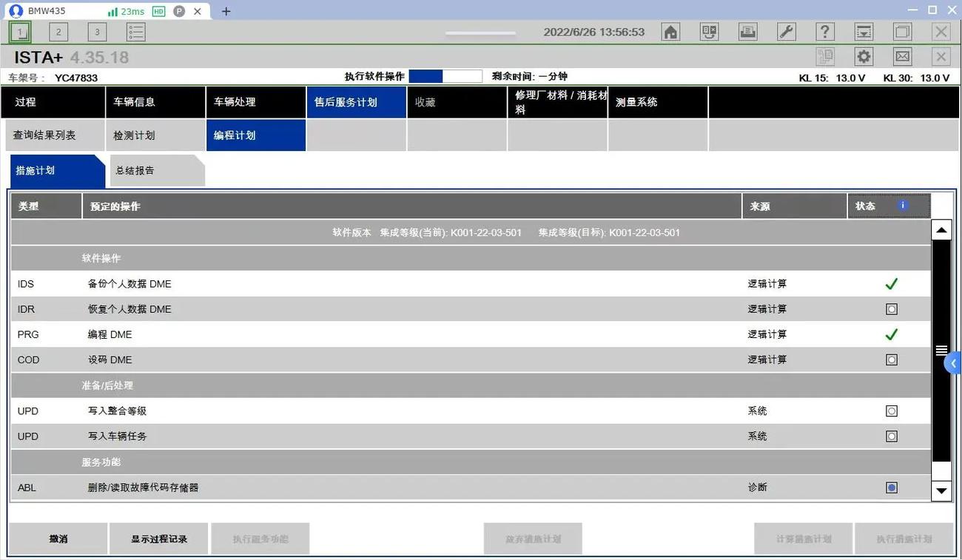Screen dimensions: 962x560
Task: Open the wrench tools icon
Action: [786, 32]
